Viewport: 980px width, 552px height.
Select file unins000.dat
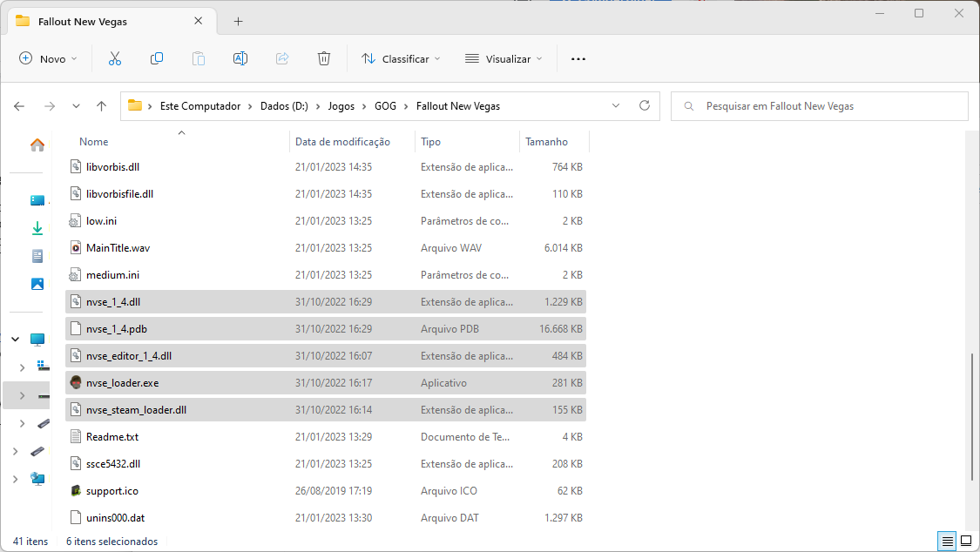pyautogui.click(x=326, y=518)
